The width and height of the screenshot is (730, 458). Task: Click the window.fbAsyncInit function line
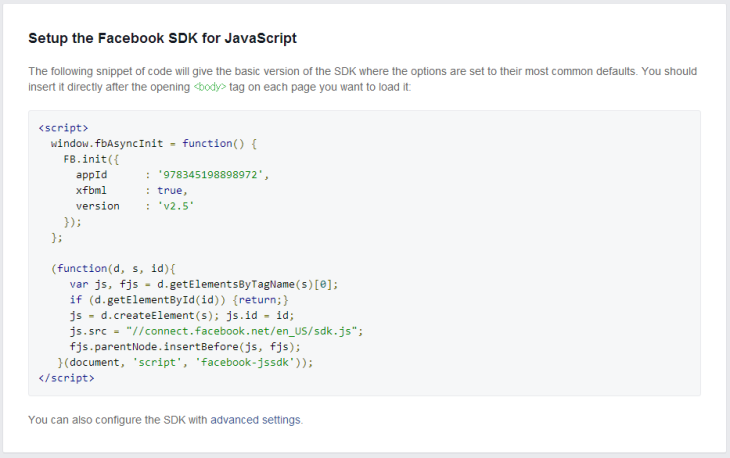click(154, 144)
